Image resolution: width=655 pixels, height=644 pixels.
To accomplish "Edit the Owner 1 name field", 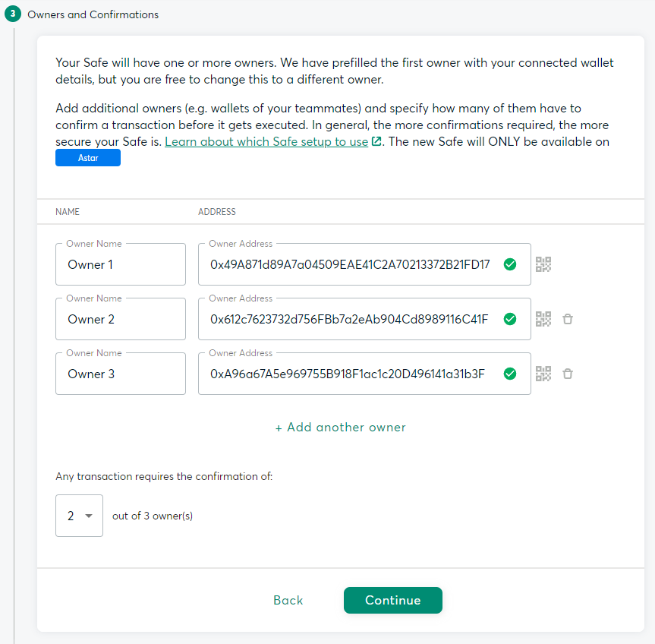I will tap(121, 264).
